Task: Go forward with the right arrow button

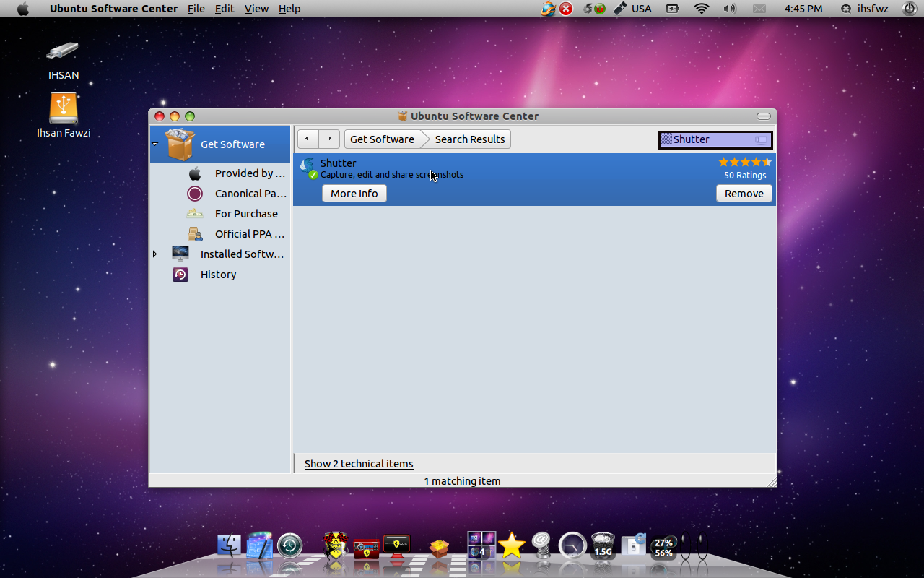Action: coord(329,139)
